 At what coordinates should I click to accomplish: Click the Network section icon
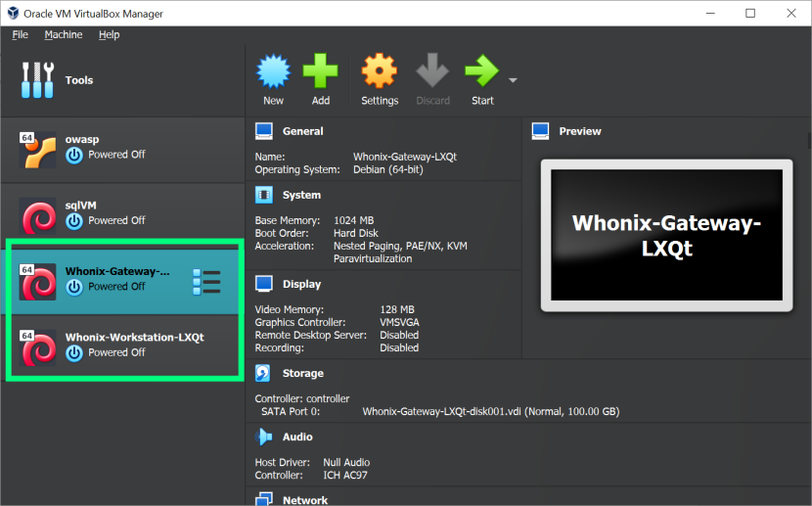(264, 499)
